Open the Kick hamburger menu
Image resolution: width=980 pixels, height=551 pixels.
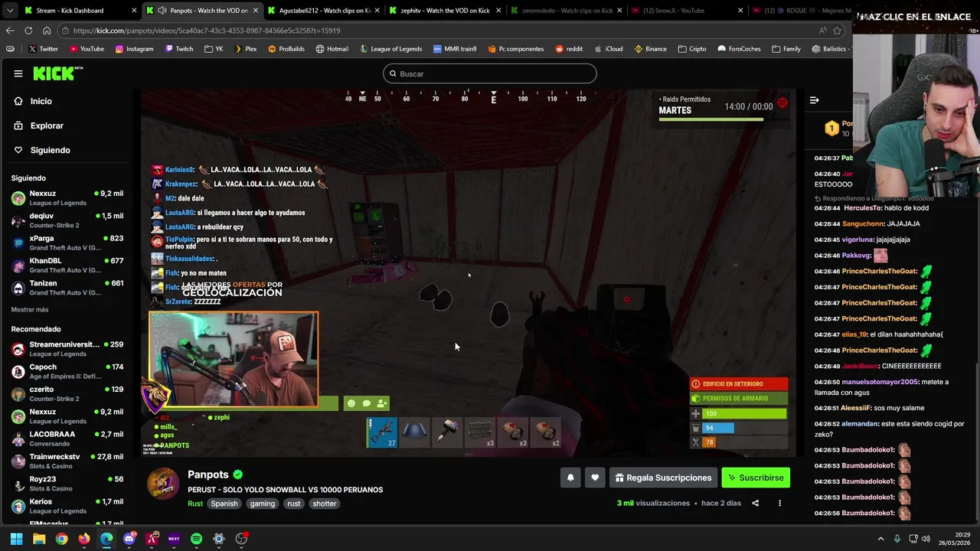18,73
